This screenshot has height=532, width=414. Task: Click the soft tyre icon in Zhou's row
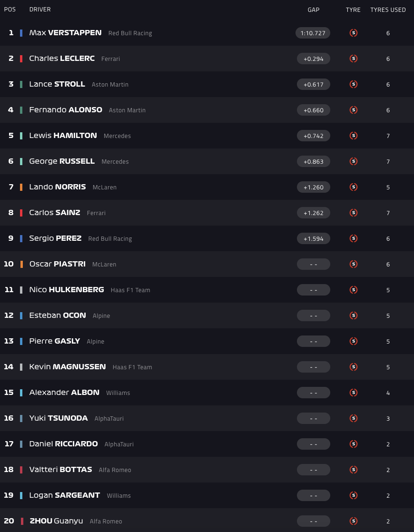coord(353,521)
